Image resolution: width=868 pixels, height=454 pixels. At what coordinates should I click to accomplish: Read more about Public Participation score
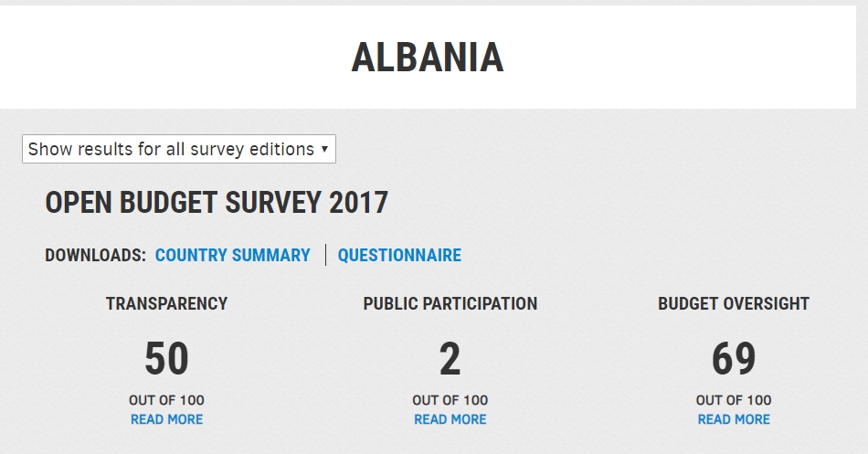coord(450,419)
